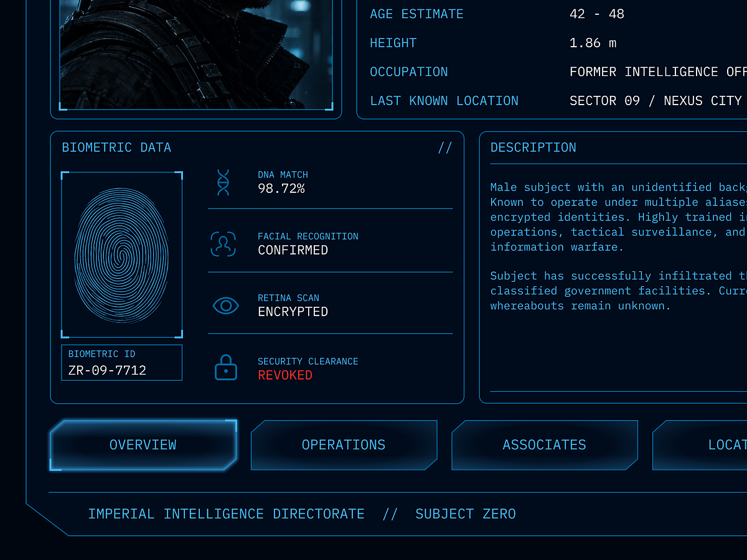This screenshot has width=747, height=560.
Task: Select the fingerprint scan image
Action: tap(122, 254)
